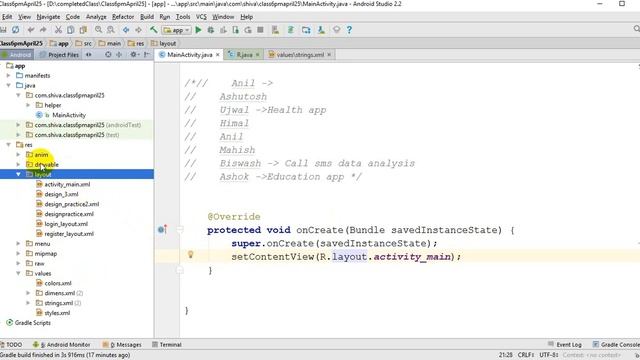The image size is (640, 360).
Task: Navigate Forward with gray arrow
Action: tap(138, 30)
